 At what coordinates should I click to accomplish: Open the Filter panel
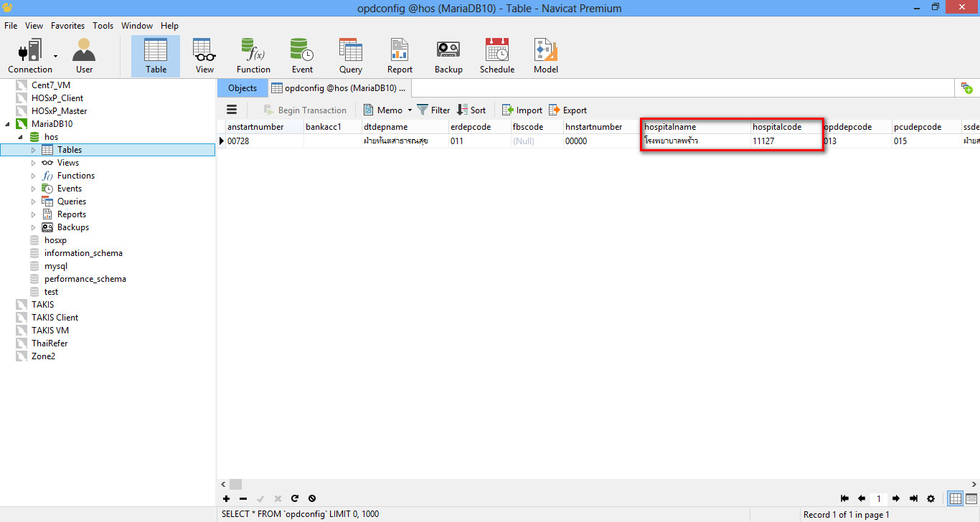click(x=433, y=110)
